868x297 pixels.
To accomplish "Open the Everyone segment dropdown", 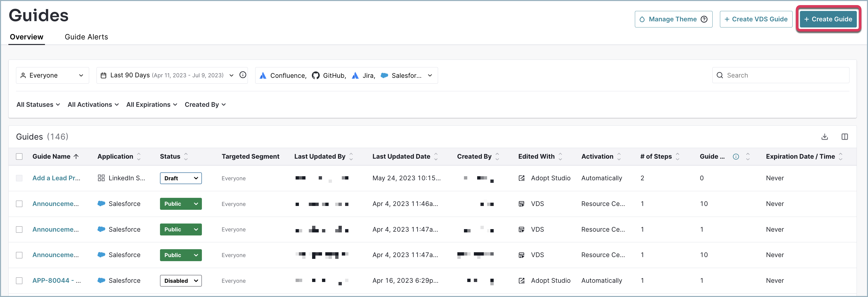I will point(53,75).
